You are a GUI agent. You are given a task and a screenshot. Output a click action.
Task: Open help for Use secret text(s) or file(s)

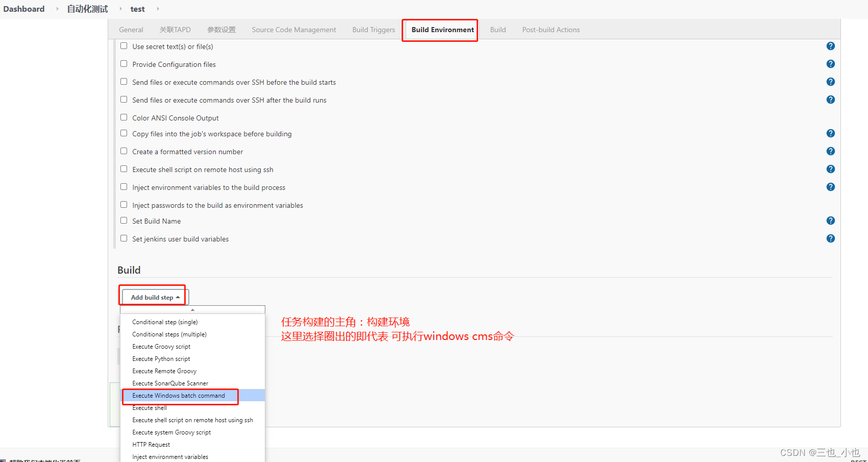pyautogui.click(x=831, y=46)
